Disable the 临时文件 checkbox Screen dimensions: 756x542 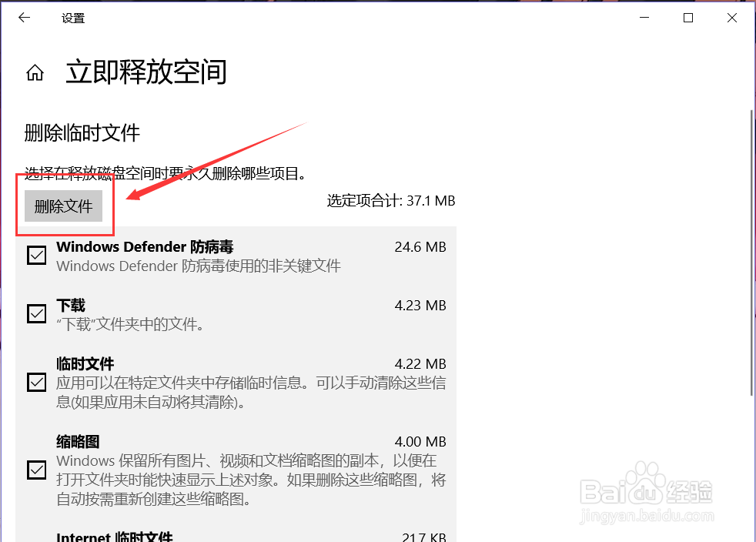pyautogui.click(x=35, y=382)
